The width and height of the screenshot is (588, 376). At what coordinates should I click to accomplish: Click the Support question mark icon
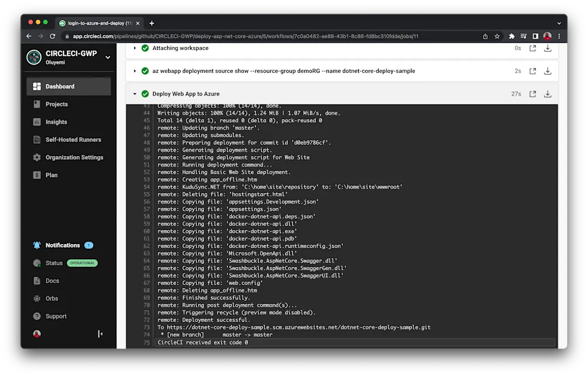tap(37, 316)
